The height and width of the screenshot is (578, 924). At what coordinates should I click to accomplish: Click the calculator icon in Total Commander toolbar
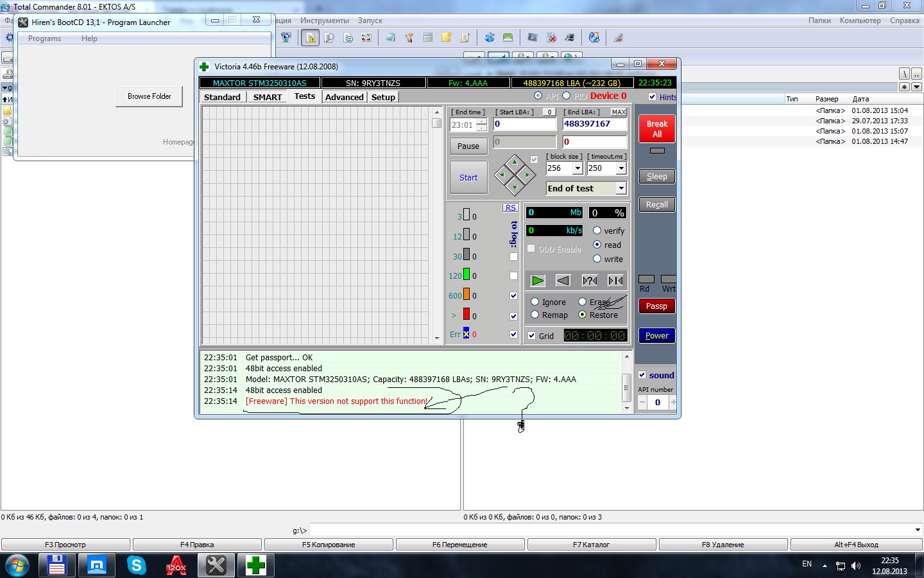(428, 38)
